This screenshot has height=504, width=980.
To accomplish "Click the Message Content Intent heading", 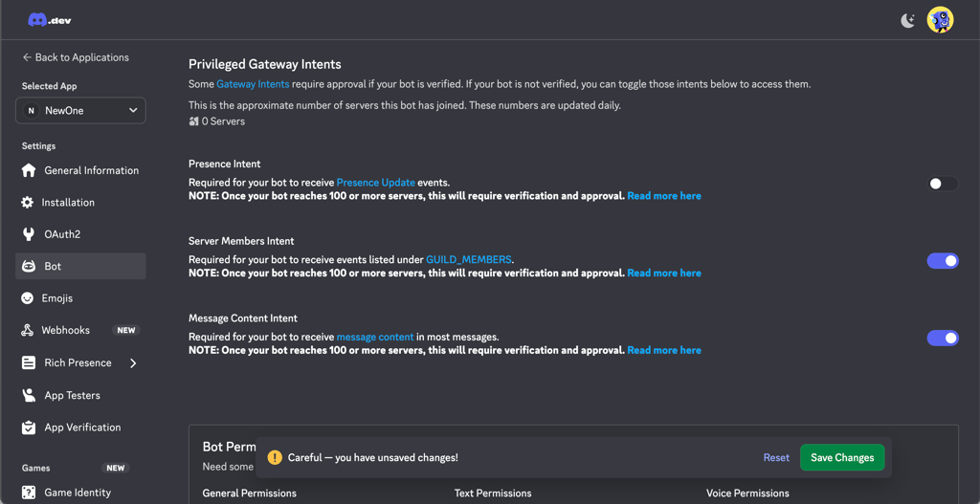I will (x=243, y=318).
